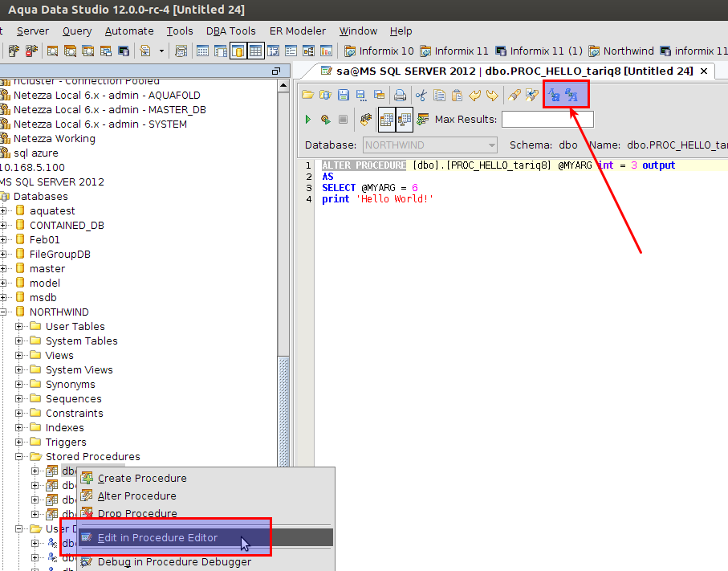The image size is (728, 571).
Task: Click the Undo arrow icon
Action: (474, 96)
